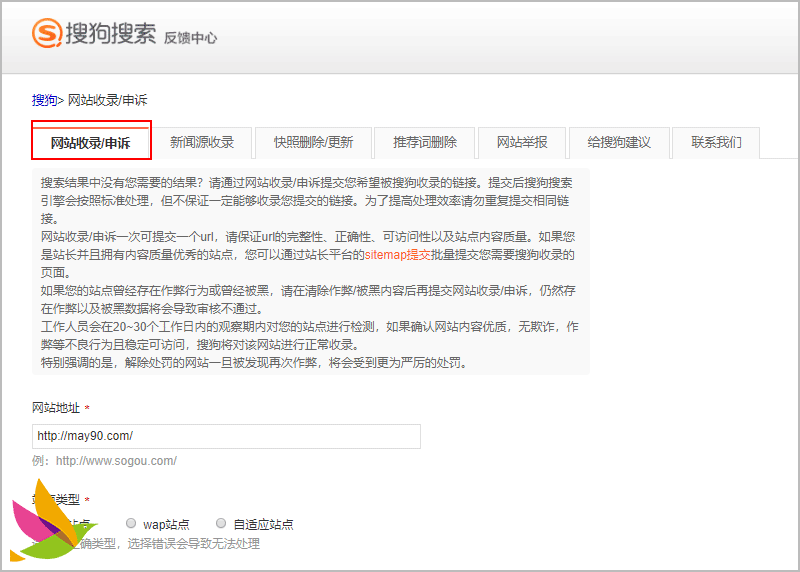Open the 搜狗 breadcrumb link
This screenshot has width=800, height=572.
(x=44, y=100)
